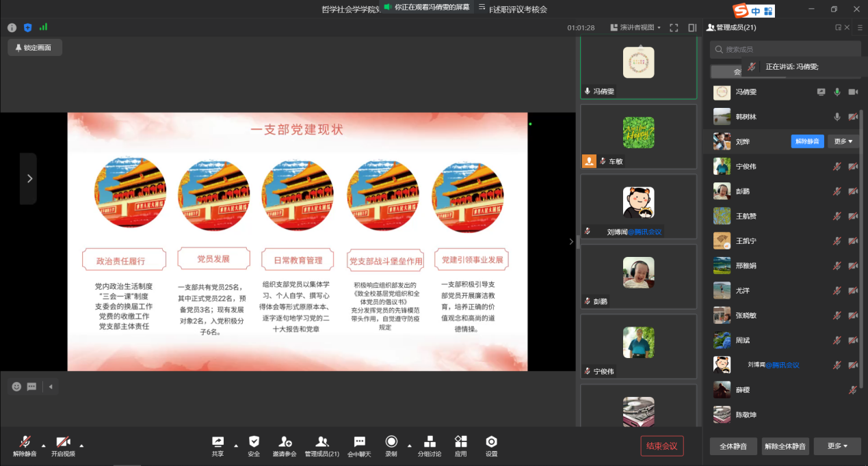Open the Apps panel icon
This screenshot has width=868, height=466.
[461, 445]
